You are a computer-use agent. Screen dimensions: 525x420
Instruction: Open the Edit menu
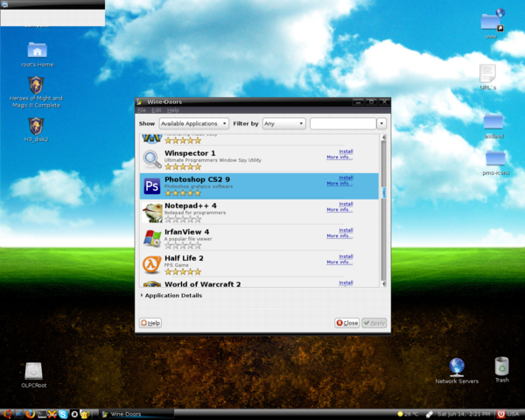coord(157,110)
